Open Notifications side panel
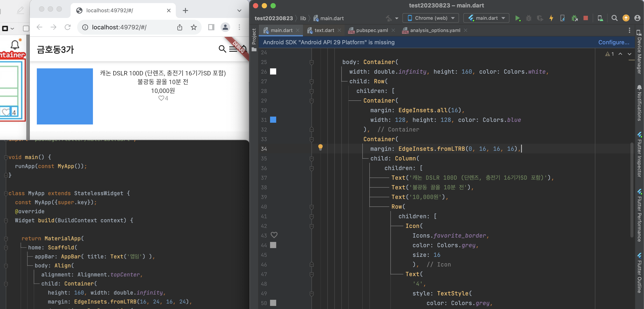 click(639, 103)
